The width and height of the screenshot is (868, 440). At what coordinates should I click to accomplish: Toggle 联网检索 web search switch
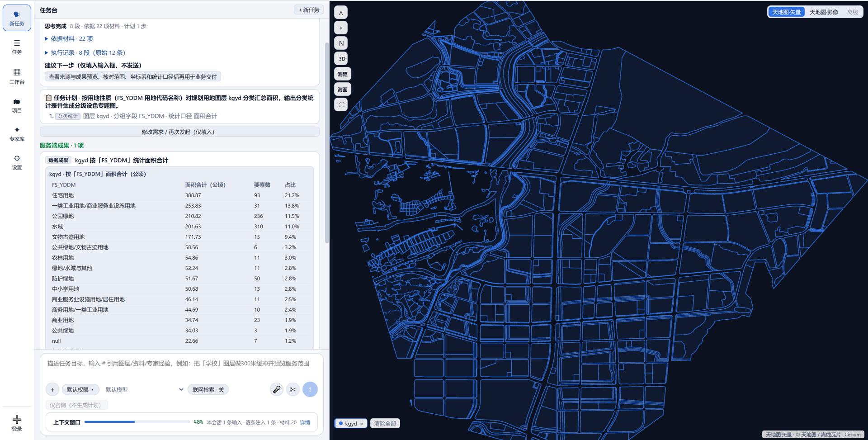(x=208, y=389)
